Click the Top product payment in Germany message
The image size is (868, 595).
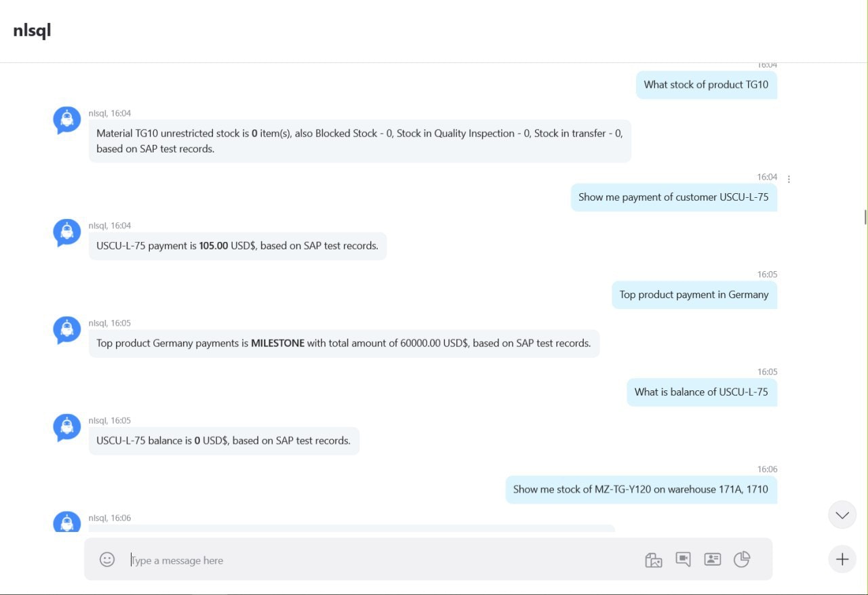pyautogui.click(x=694, y=294)
